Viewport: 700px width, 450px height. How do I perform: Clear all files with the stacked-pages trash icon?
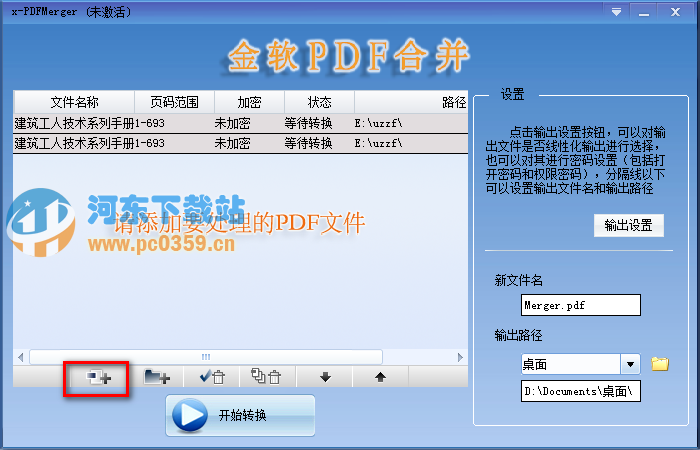267,378
